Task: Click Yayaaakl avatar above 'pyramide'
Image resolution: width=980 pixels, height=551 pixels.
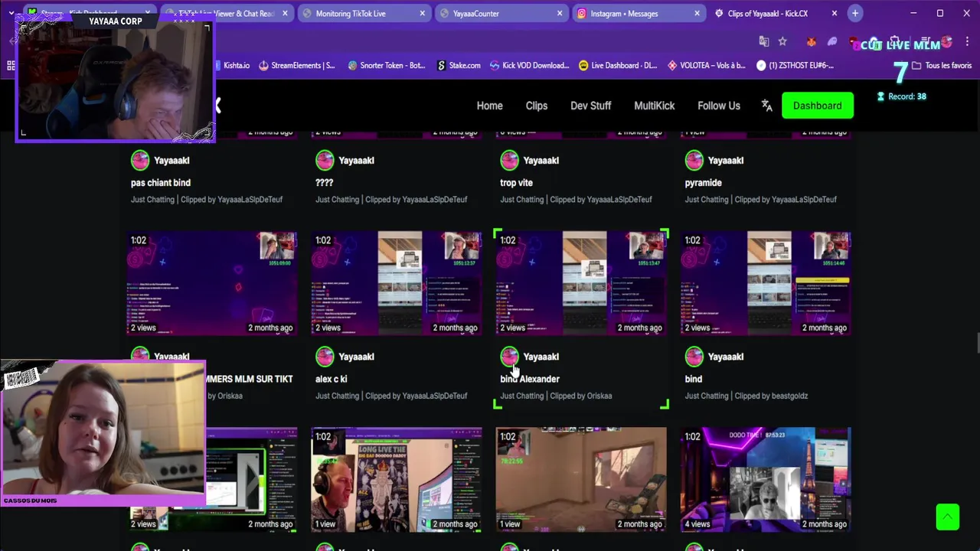Action: pyautogui.click(x=694, y=160)
